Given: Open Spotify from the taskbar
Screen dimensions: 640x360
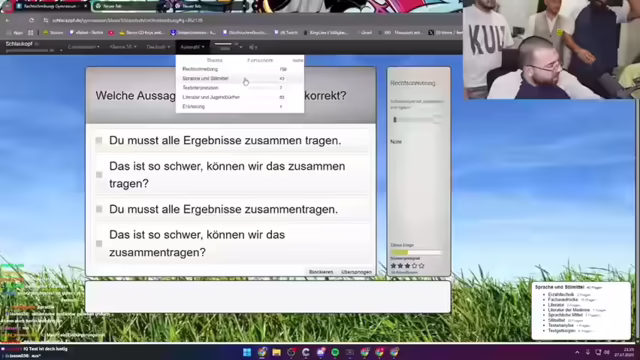Looking at the screenshot, I should click(x=335, y=352).
